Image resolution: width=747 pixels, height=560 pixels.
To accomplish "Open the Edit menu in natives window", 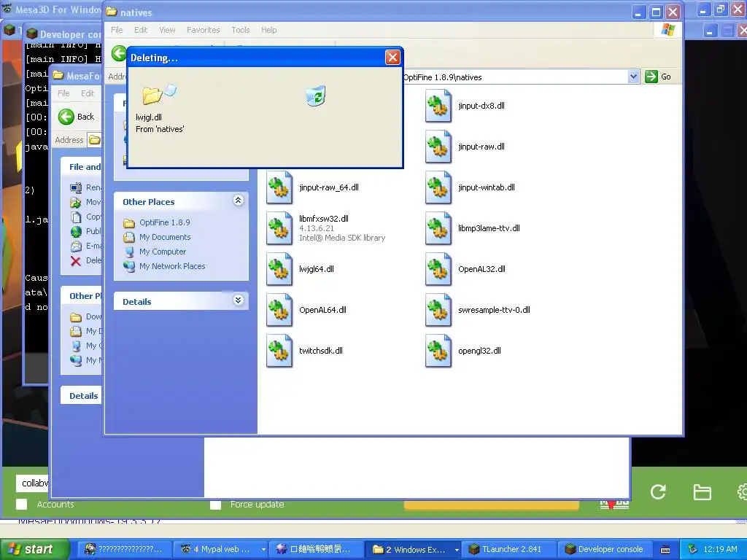I will point(141,29).
